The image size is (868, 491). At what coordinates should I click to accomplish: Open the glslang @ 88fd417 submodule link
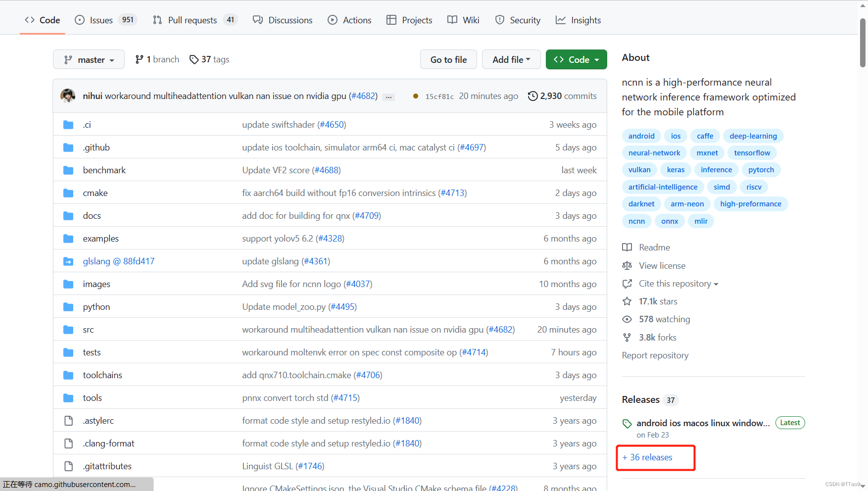(119, 261)
